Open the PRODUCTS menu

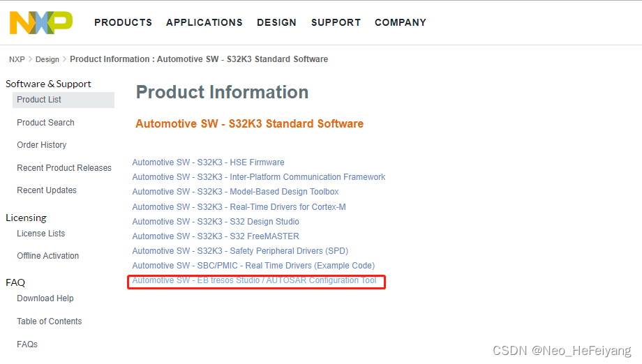(123, 22)
